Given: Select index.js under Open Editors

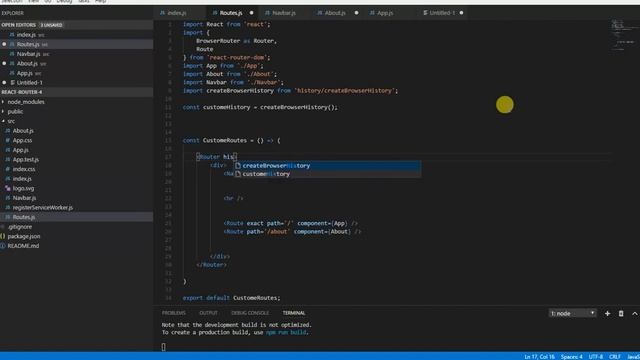Looking at the screenshot, I should pyautogui.click(x=26, y=35).
